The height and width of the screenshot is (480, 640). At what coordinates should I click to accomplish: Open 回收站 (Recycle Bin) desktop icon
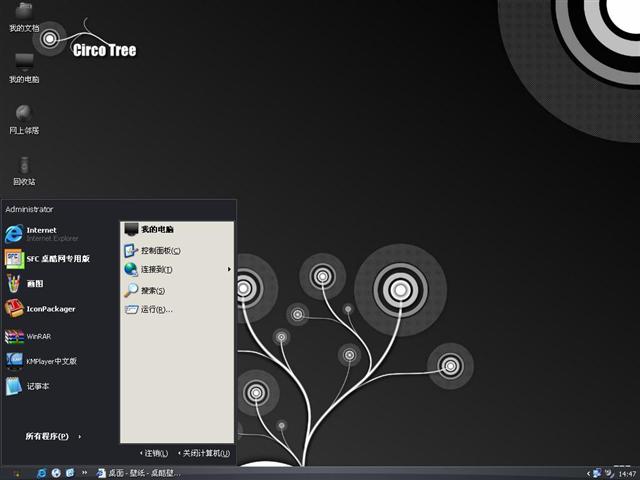(24, 169)
